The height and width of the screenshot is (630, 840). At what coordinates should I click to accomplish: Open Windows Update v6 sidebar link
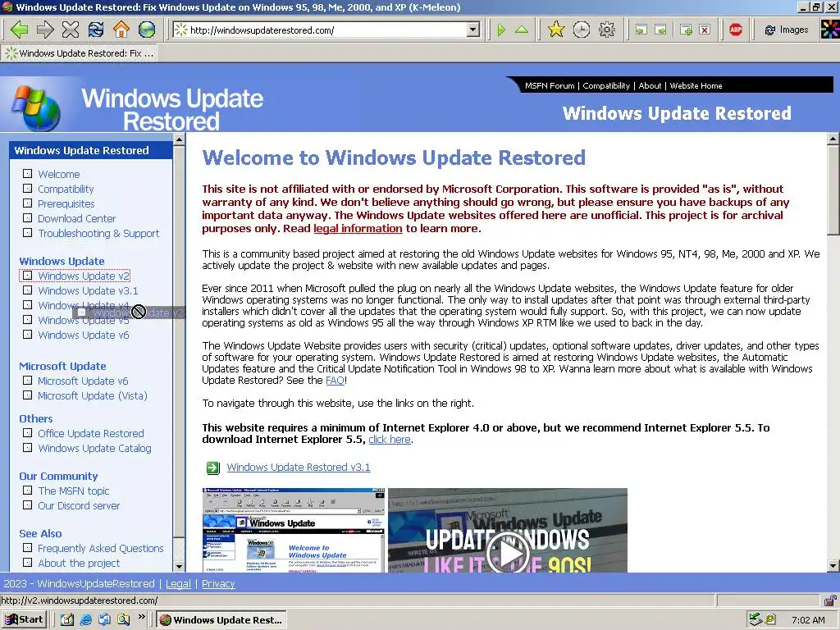[x=84, y=336]
